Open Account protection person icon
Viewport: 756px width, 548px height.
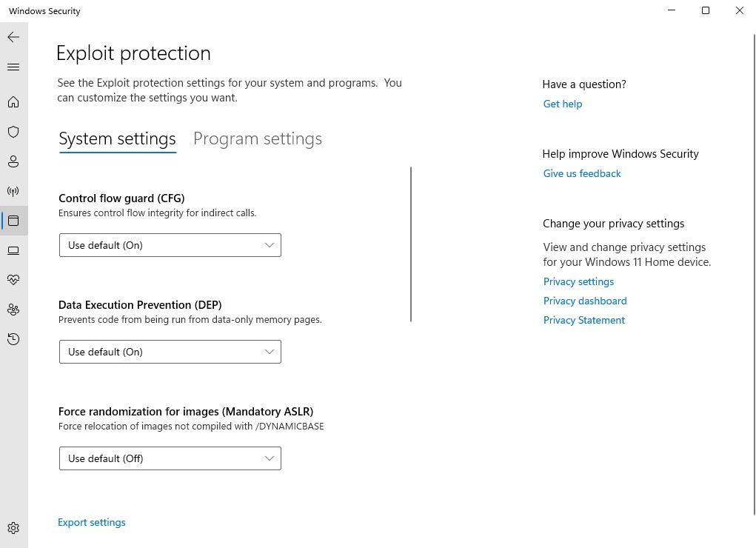point(13,161)
